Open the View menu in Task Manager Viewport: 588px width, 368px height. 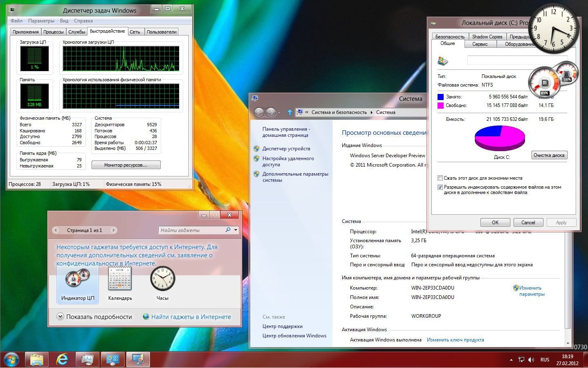64,21
